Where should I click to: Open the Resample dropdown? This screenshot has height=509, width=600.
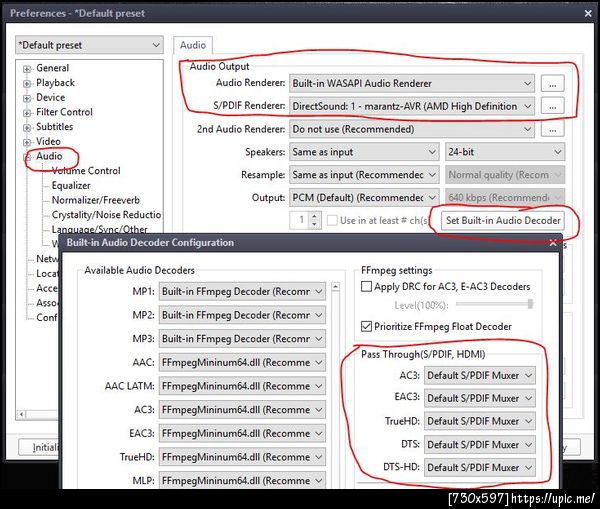tap(364, 175)
